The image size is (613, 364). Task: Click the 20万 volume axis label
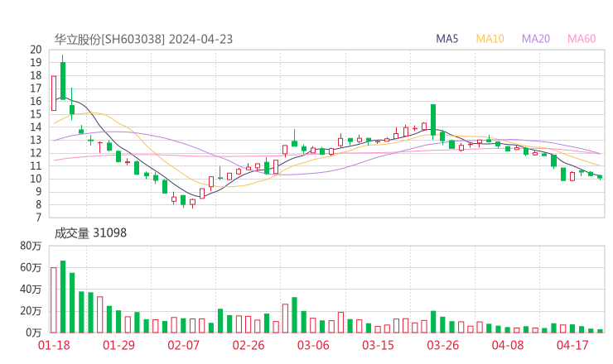click(x=31, y=311)
